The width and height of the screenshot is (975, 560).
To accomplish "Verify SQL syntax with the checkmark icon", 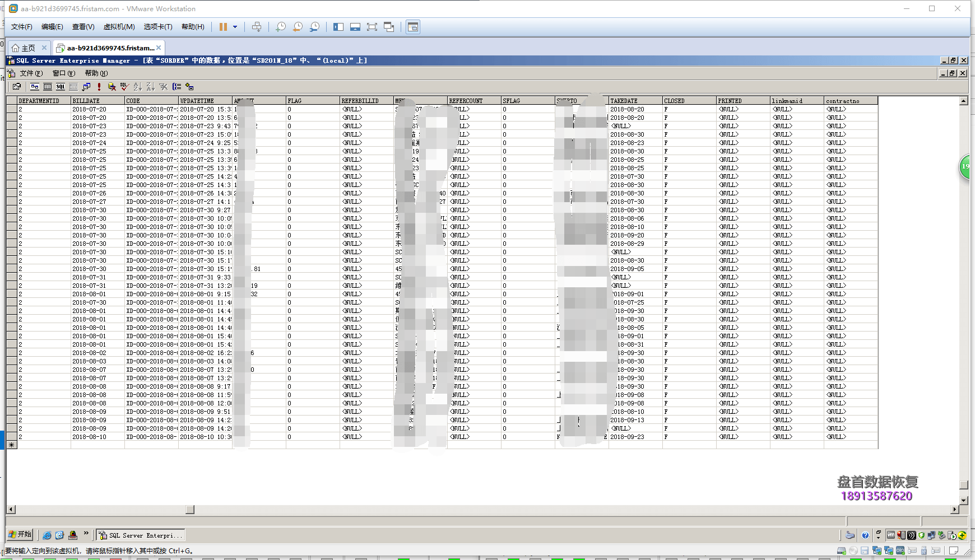I will tap(125, 87).
